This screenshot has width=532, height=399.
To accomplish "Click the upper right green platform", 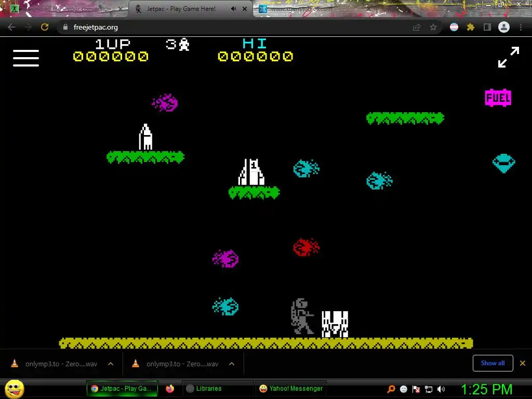I will pos(405,118).
